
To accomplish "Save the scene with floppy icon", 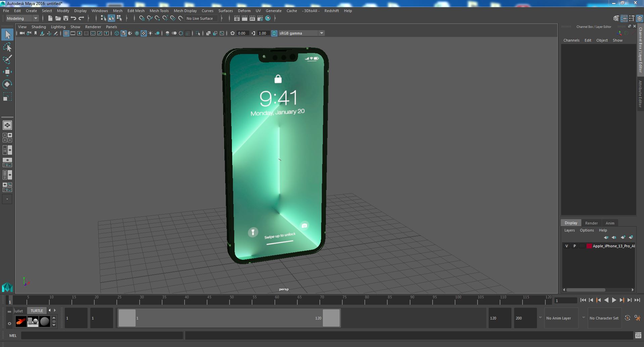I will [x=66, y=18].
